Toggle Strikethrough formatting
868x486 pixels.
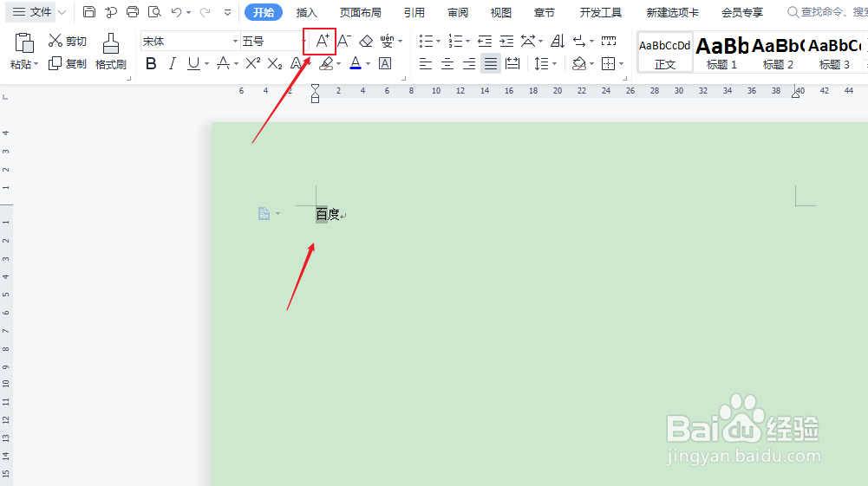(x=223, y=63)
